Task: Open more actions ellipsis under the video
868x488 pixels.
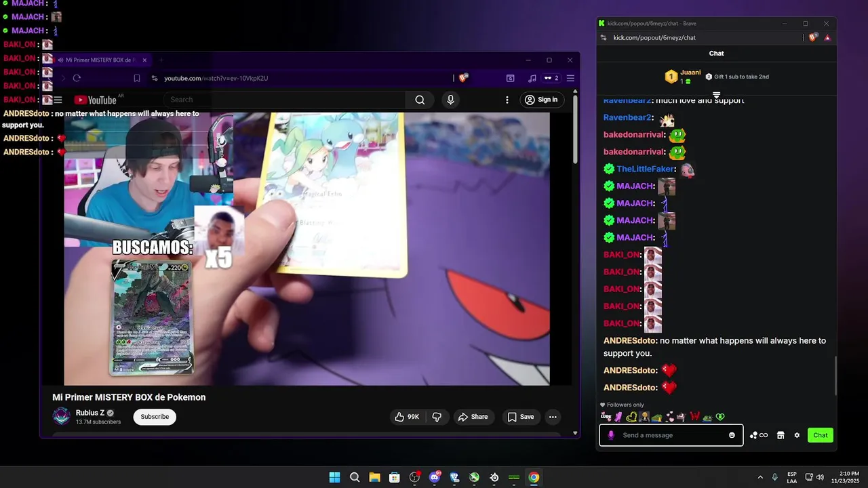Action: (x=553, y=417)
